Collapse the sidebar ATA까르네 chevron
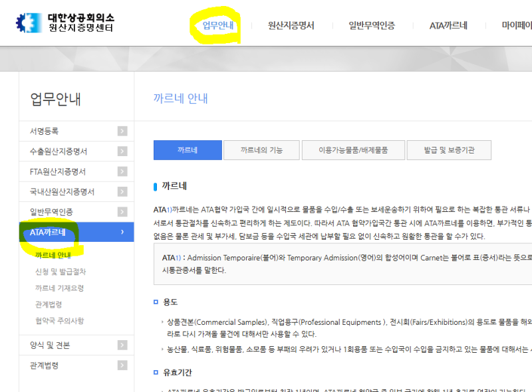 (x=122, y=232)
